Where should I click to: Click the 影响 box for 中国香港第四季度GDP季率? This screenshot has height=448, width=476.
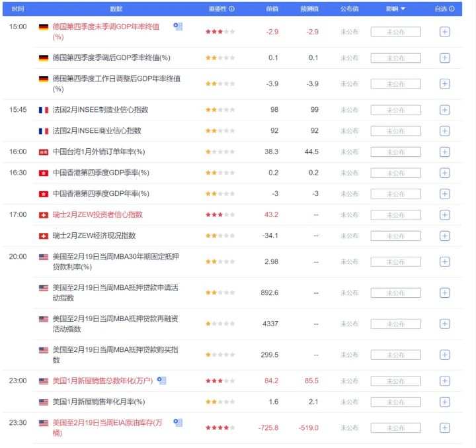click(395, 173)
